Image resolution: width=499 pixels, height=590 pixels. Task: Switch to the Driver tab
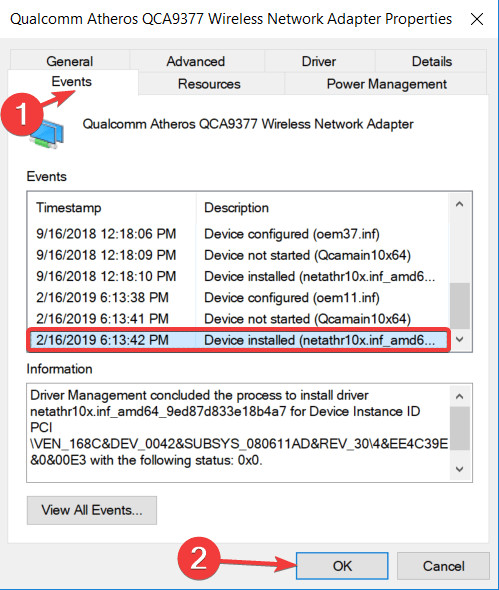[x=319, y=61]
